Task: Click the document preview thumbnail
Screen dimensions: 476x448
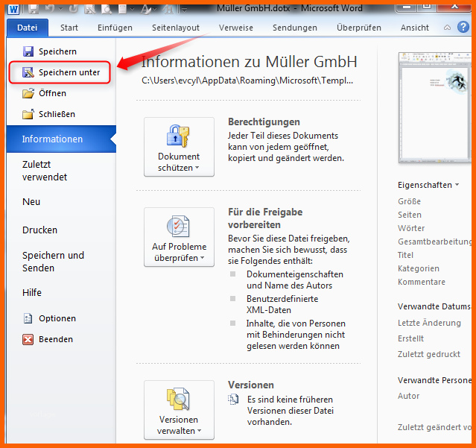Action: coord(435,107)
